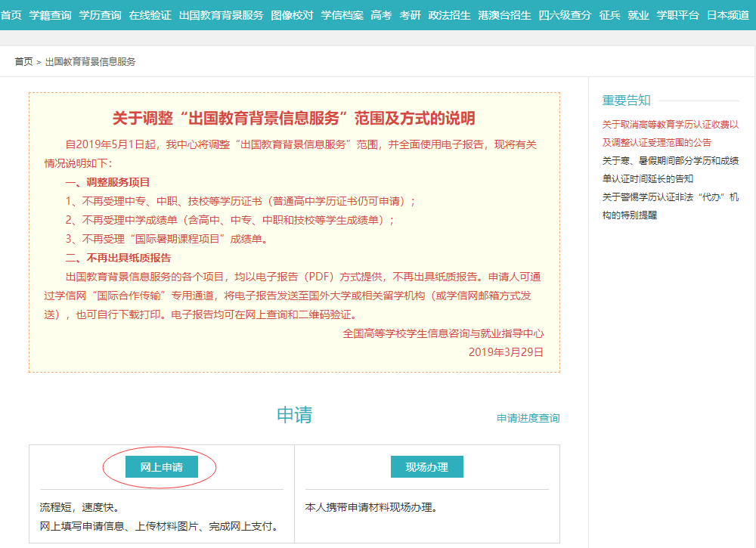Click line 3、不再受理“国际暑期课程项目”成绩单
Viewport: 756px width, 548px height.
tap(167, 239)
